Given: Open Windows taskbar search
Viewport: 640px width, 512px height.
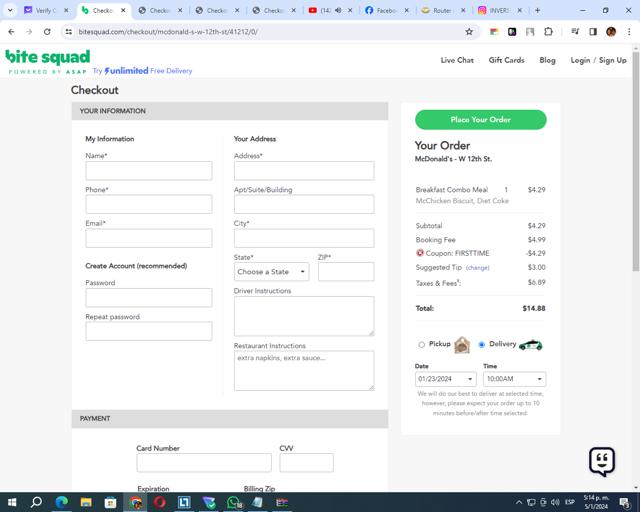Looking at the screenshot, I should pyautogui.click(x=36, y=502).
